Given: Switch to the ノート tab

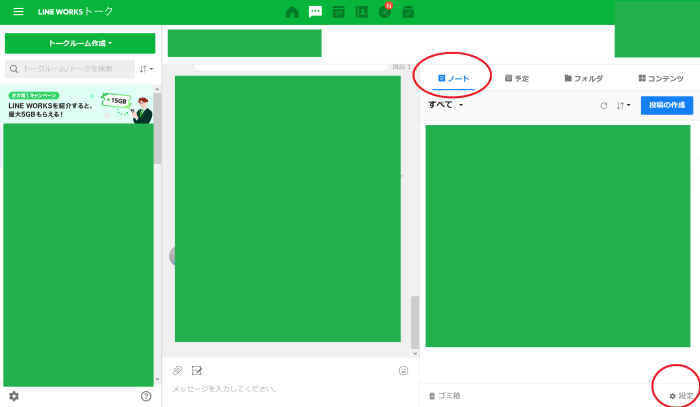Looking at the screenshot, I should click(454, 79).
